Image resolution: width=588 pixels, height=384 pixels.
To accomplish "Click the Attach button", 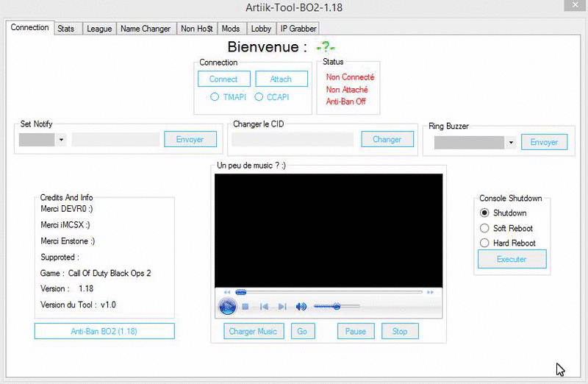I will click(x=282, y=79).
